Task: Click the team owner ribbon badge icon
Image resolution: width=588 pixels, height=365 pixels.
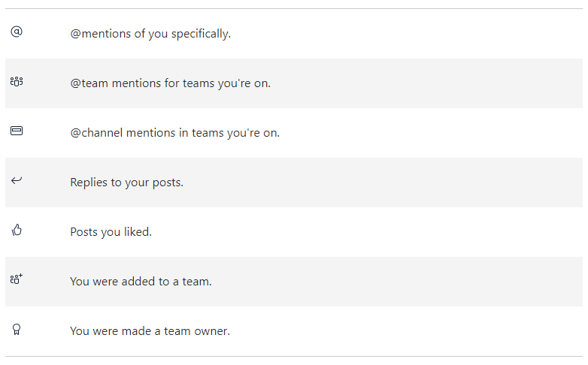Action: (x=17, y=330)
